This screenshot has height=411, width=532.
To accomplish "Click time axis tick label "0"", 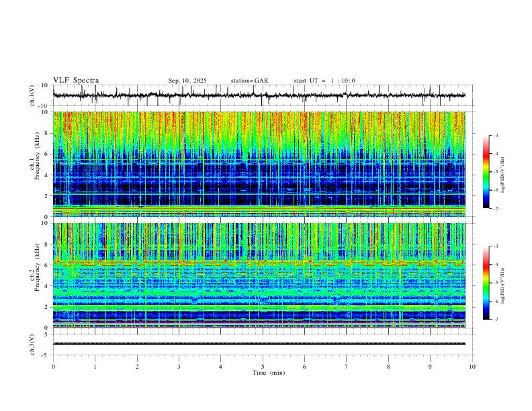I will (x=53, y=367).
